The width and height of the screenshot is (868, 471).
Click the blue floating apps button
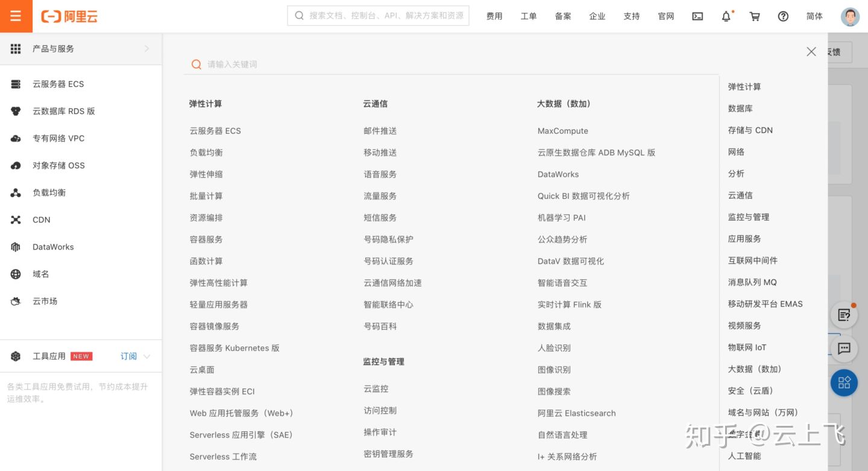coord(844,382)
